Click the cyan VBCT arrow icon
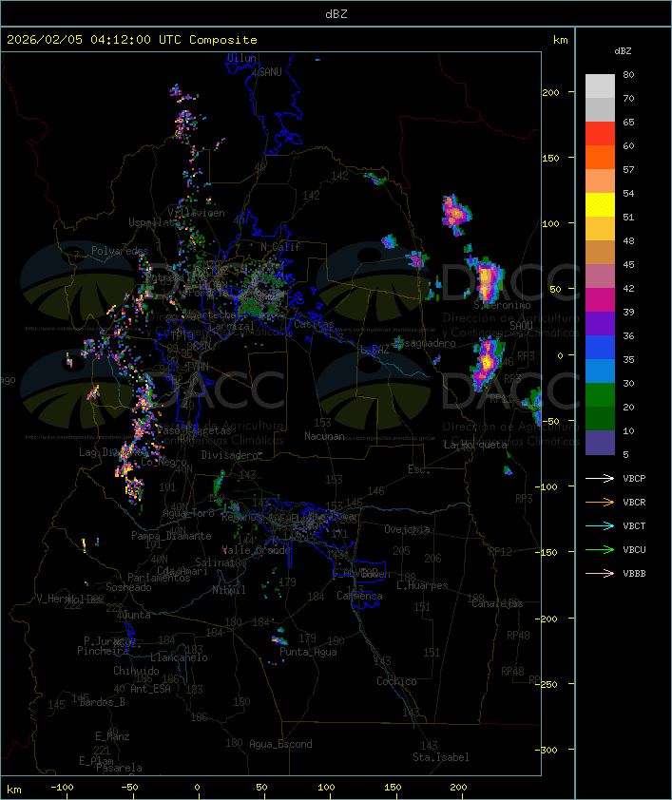672x800 pixels. pyautogui.click(x=600, y=525)
